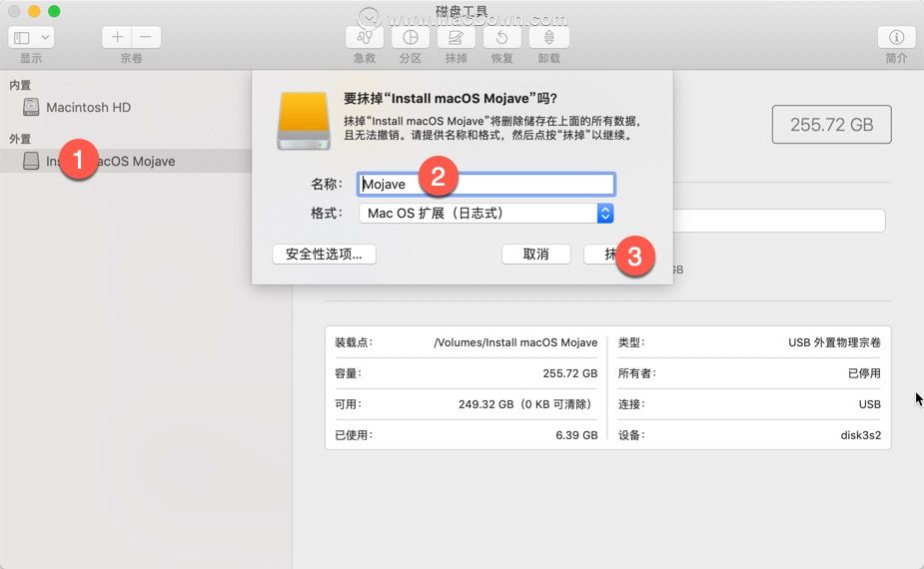
Task: Focus the name (名称) text field
Action: click(x=486, y=185)
